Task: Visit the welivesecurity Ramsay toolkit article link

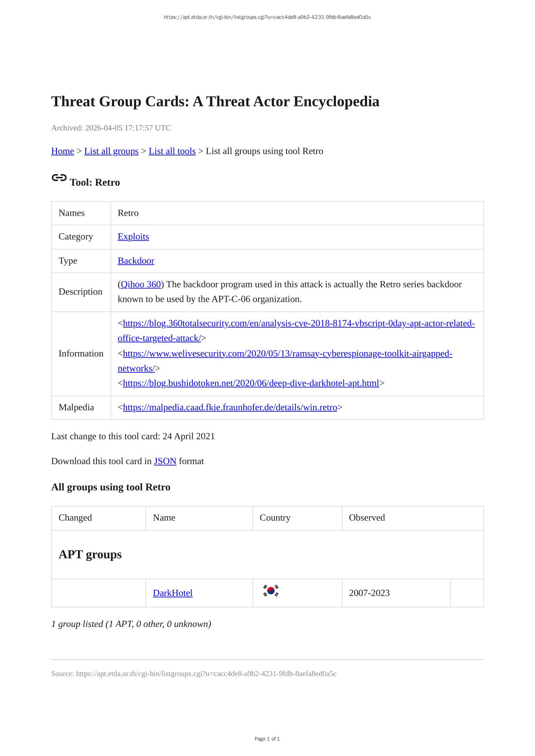Action: tap(287, 354)
